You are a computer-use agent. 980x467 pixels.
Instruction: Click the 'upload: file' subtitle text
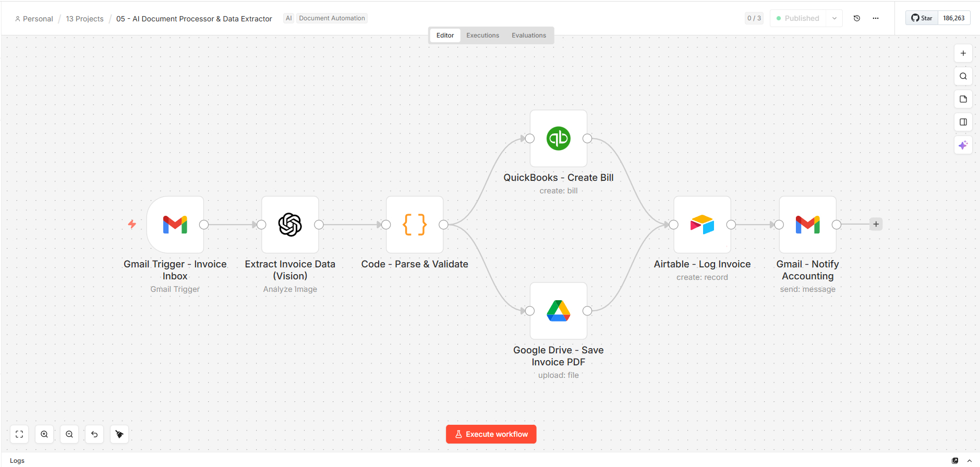(559, 375)
